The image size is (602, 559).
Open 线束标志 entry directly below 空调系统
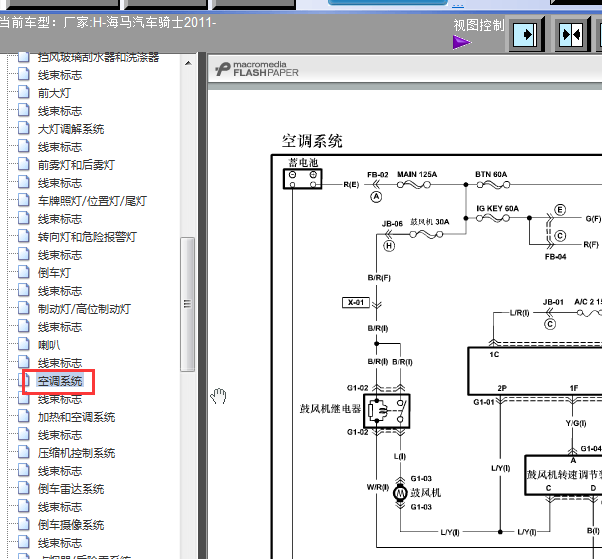click(x=60, y=400)
